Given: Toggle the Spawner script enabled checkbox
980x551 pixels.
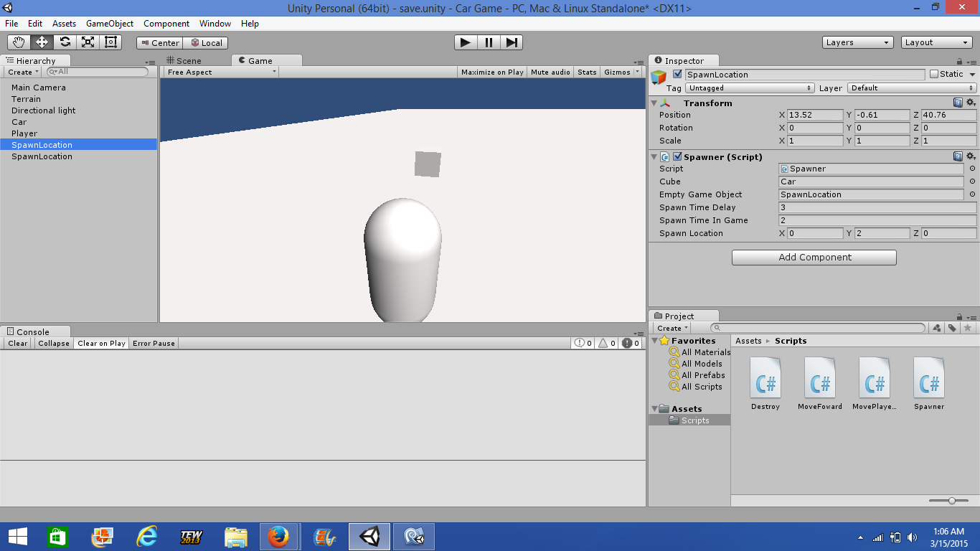Looking at the screenshot, I should [677, 157].
